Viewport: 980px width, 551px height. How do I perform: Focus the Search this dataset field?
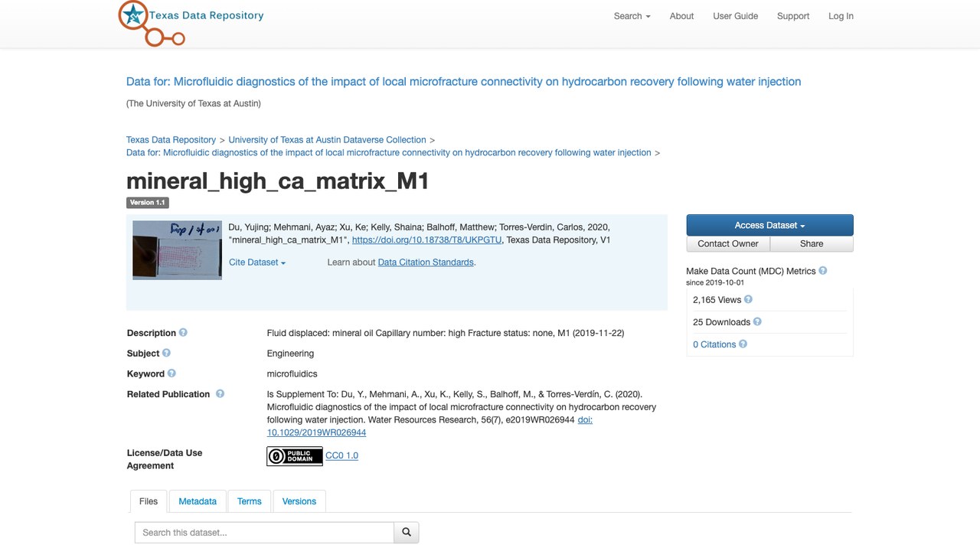(x=264, y=533)
